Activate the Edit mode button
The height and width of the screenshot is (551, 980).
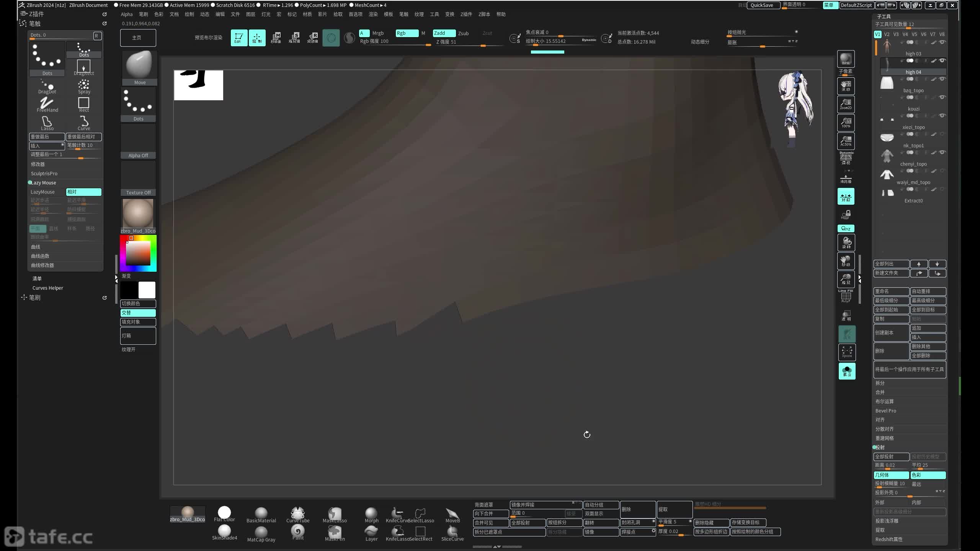click(238, 37)
